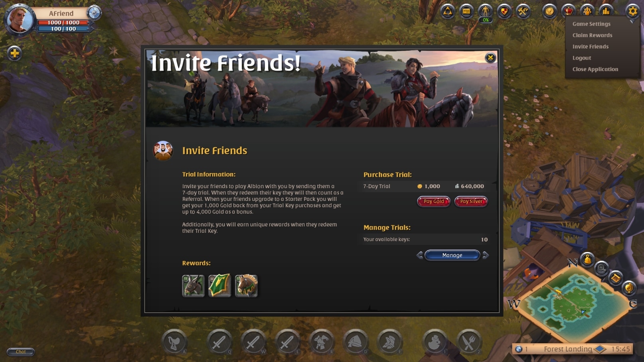Click the Pay Gold button

point(434,201)
